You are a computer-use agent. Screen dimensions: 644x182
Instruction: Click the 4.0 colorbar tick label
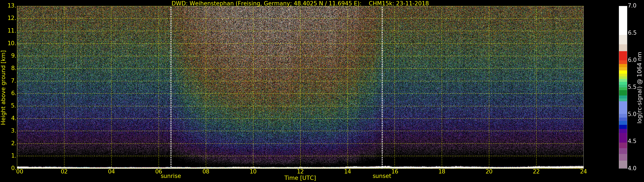point(632,168)
